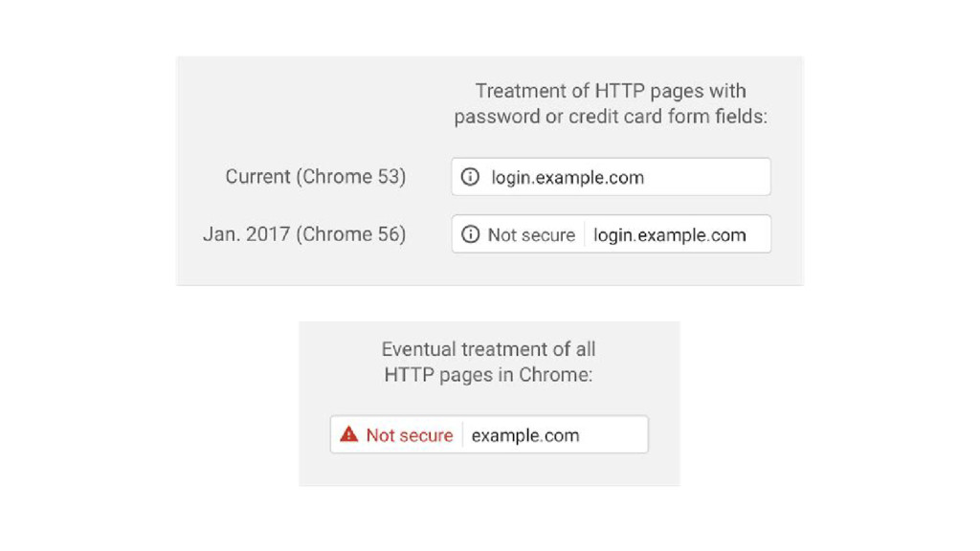The height and width of the screenshot is (551, 980).
Task: Click 'Eventual treatment of all' heading line
Action: click(x=489, y=349)
